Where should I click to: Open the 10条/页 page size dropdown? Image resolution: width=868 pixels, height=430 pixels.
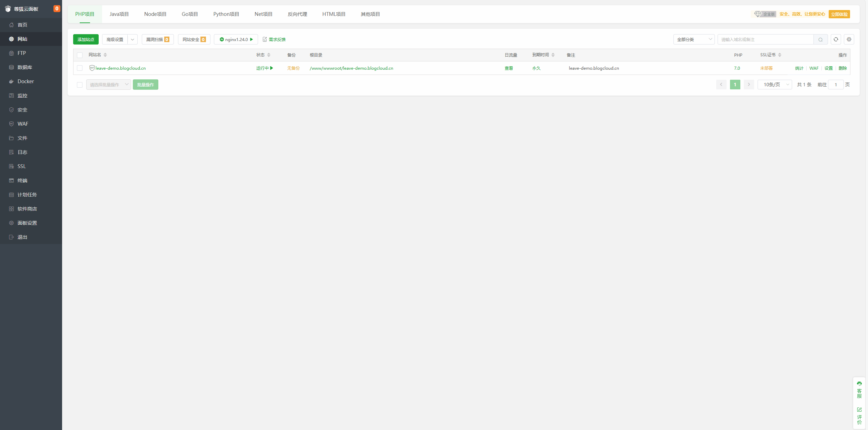(775, 85)
